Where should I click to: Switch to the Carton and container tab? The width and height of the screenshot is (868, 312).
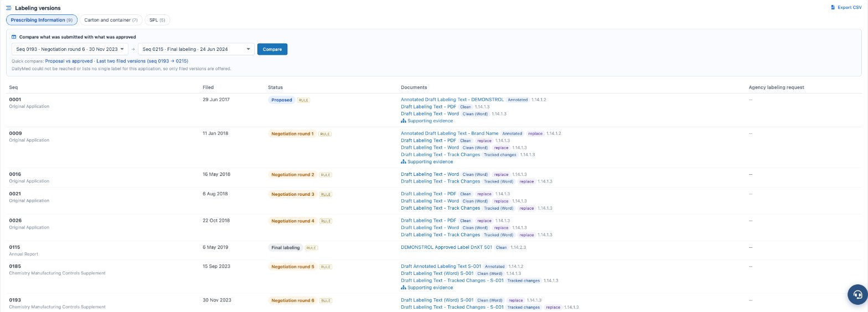(111, 20)
